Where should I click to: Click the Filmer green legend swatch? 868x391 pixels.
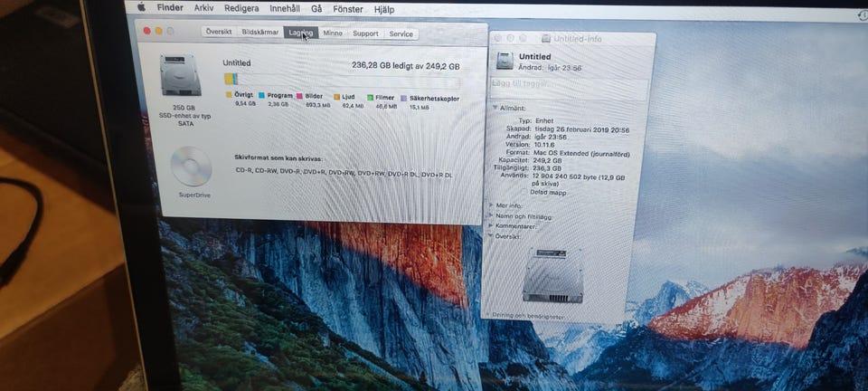[370, 98]
